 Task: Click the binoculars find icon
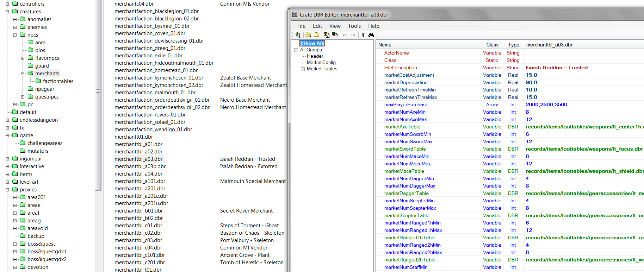[x=371, y=35]
